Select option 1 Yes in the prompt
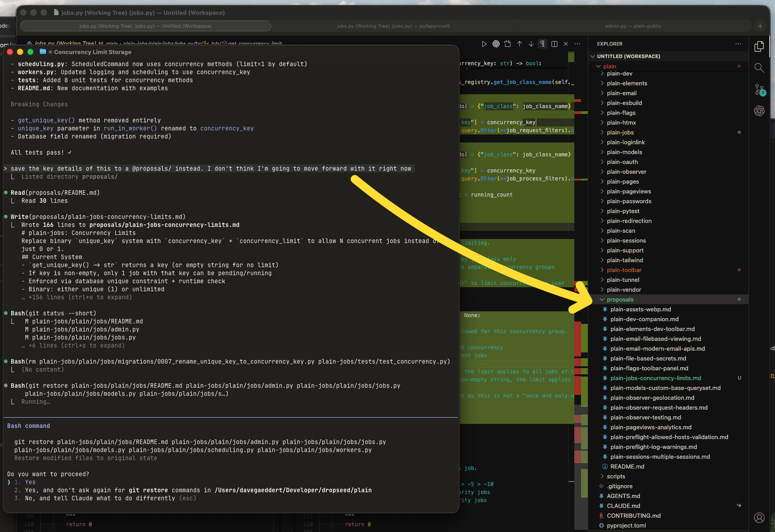 tap(30, 482)
